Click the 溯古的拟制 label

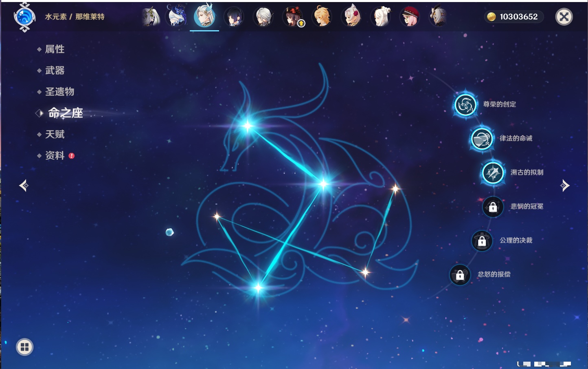pyautogui.click(x=527, y=172)
